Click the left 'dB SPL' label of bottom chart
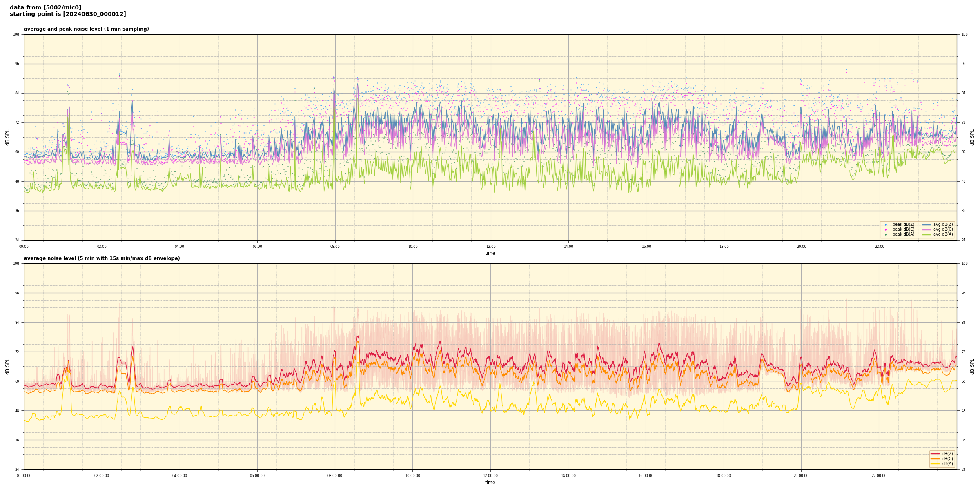 (7, 366)
